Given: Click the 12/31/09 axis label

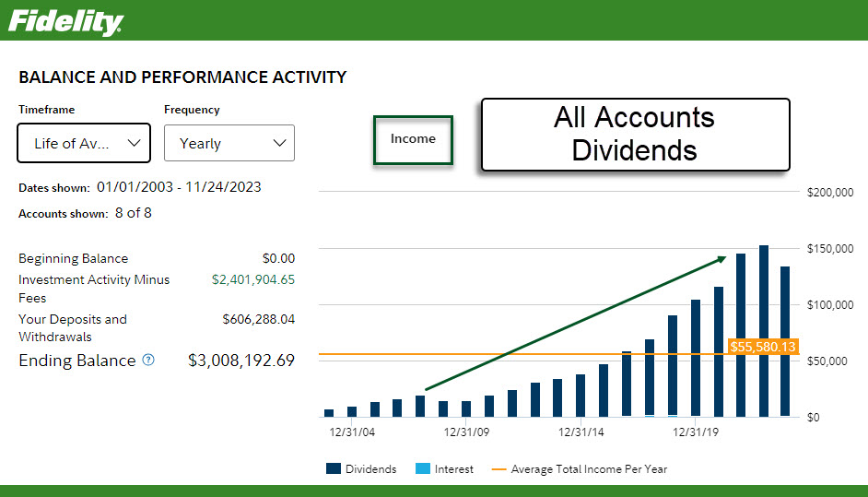Looking at the screenshot, I should point(466,431).
